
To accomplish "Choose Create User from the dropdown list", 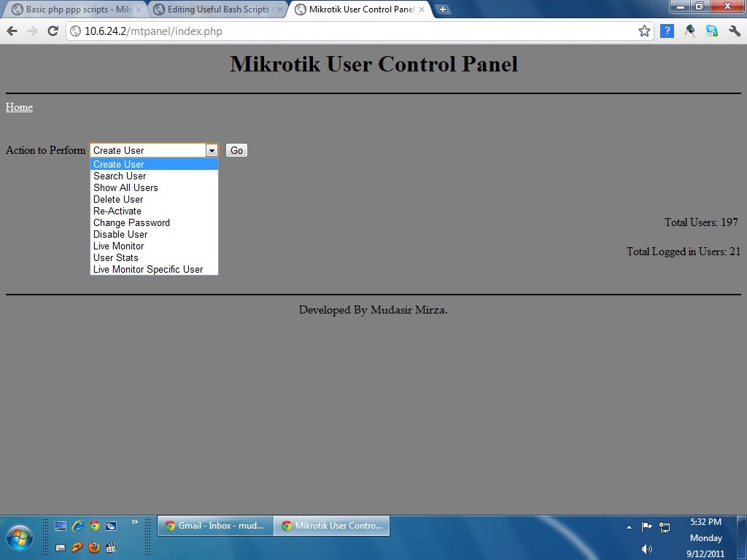I will click(x=154, y=164).
